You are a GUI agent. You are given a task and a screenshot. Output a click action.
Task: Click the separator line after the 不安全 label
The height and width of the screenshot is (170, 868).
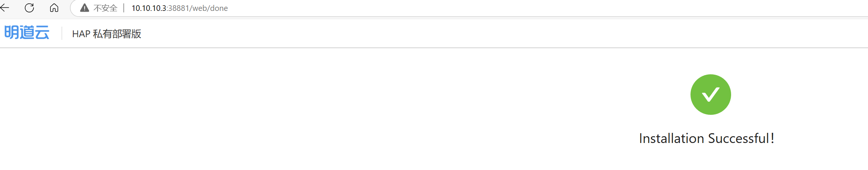124,8
